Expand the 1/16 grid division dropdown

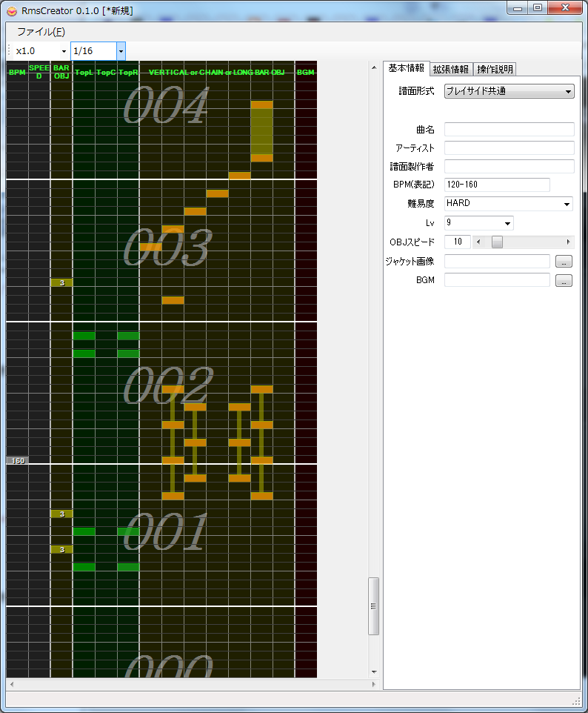tap(121, 51)
